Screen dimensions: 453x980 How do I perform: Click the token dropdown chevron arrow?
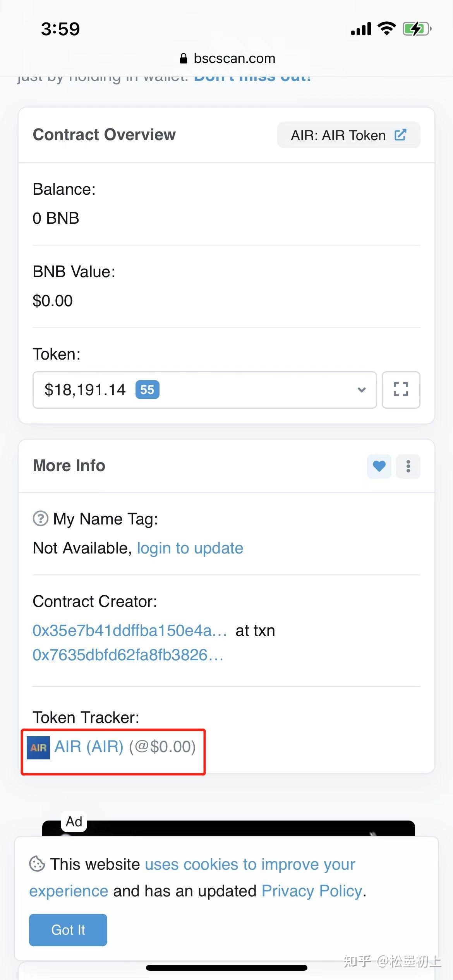coord(362,390)
